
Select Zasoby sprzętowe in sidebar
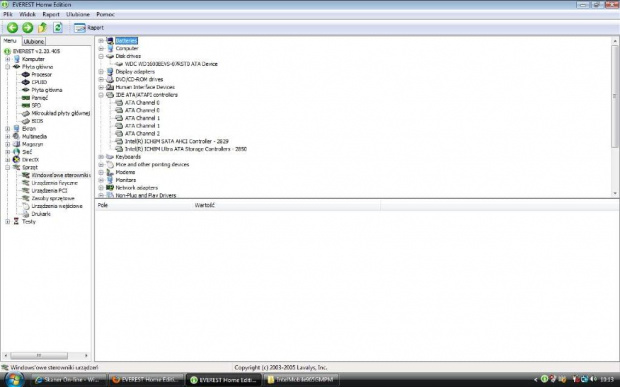point(53,198)
